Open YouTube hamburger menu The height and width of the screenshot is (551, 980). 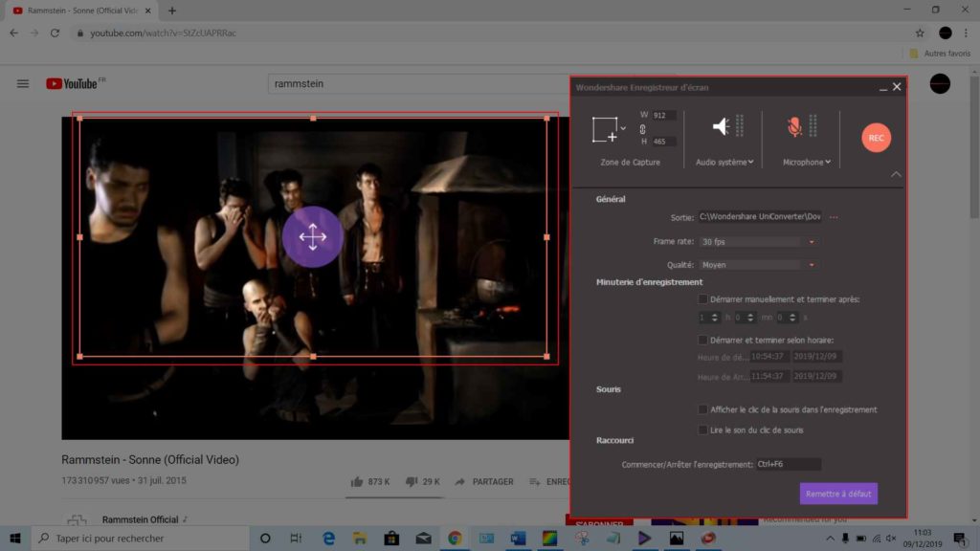pyautogui.click(x=23, y=84)
